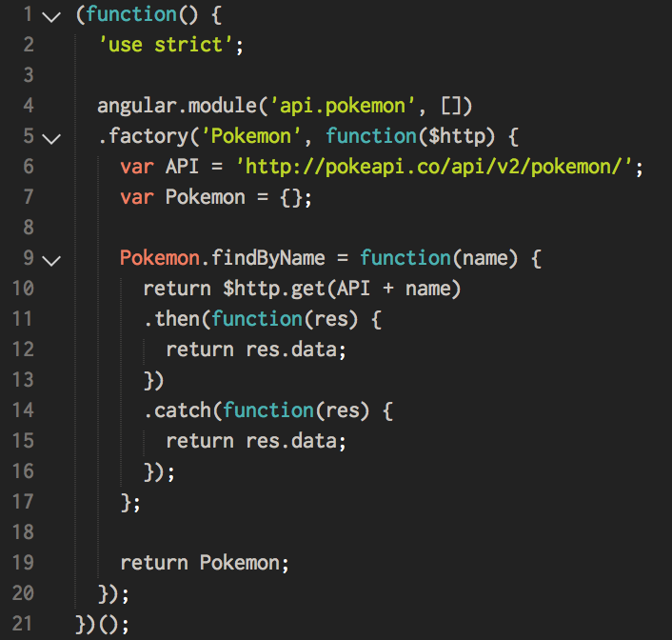Click the 'api.pokemon' module name string
672x640 pixels.
tap(343, 106)
